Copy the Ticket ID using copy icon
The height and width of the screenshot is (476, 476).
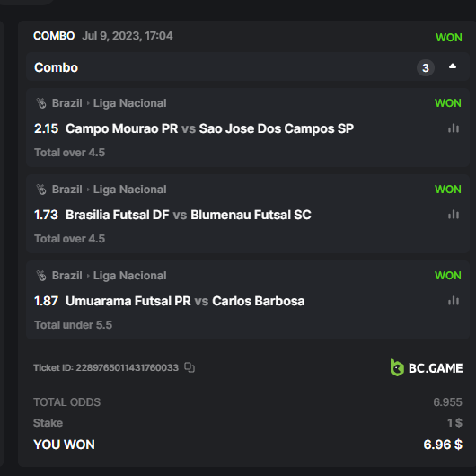coord(190,367)
